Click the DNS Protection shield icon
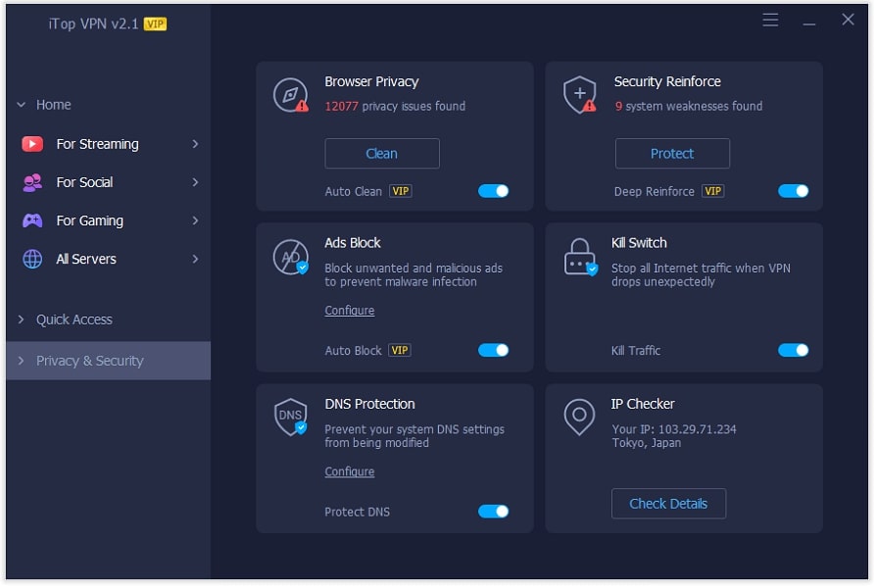Screen dimensions: 875x588 tap(291, 416)
